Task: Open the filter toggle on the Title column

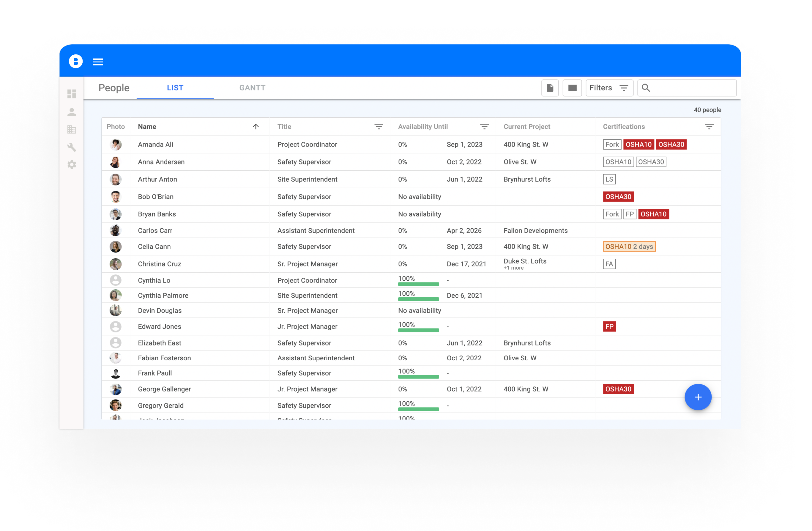Action: [x=379, y=126]
